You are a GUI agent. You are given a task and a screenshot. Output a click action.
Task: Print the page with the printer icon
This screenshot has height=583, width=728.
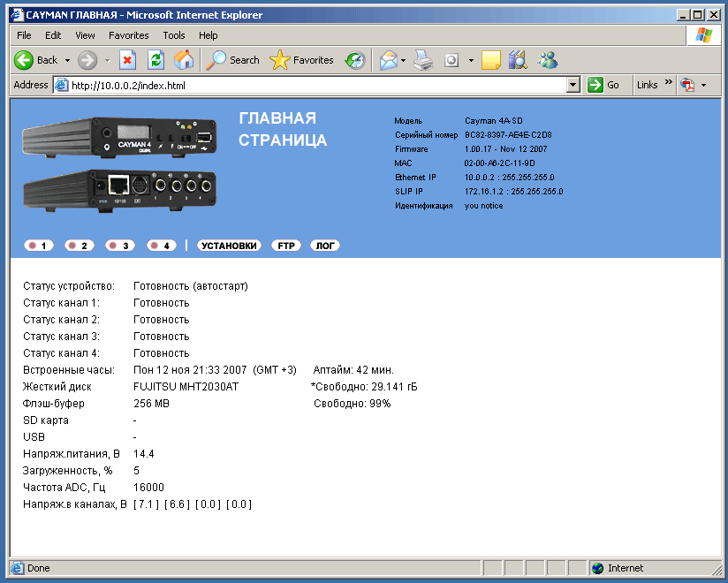423,60
